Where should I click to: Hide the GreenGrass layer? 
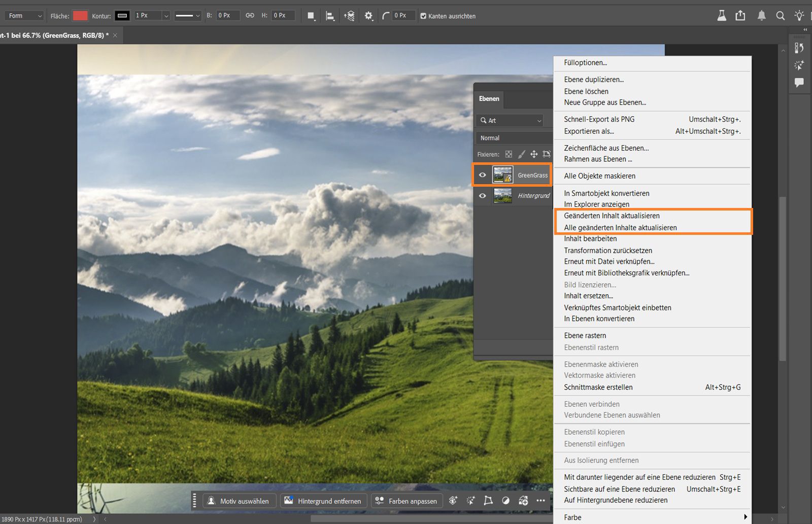483,175
